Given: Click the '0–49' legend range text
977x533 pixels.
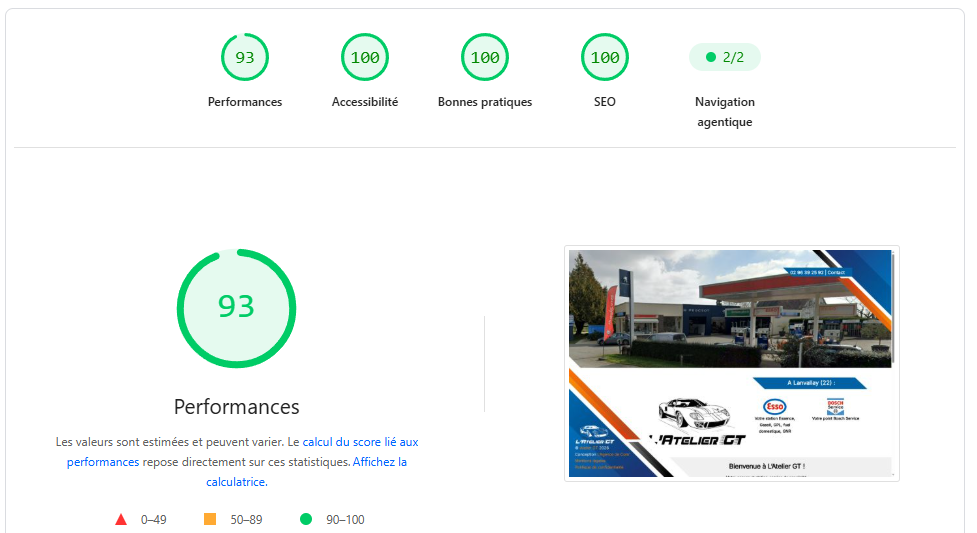Looking at the screenshot, I should [153, 519].
